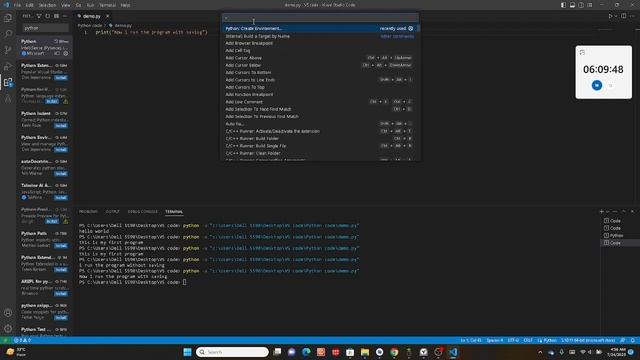Focus the command palette input field

320,18
